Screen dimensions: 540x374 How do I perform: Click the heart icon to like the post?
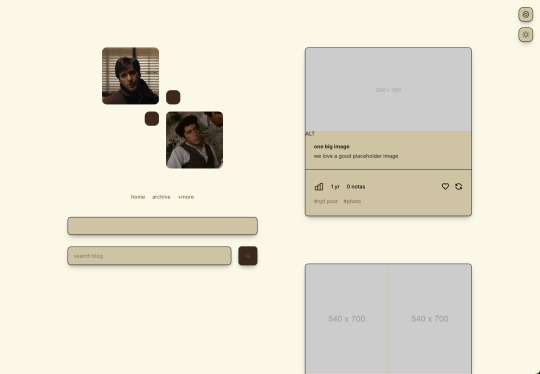click(x=445, y=186)
